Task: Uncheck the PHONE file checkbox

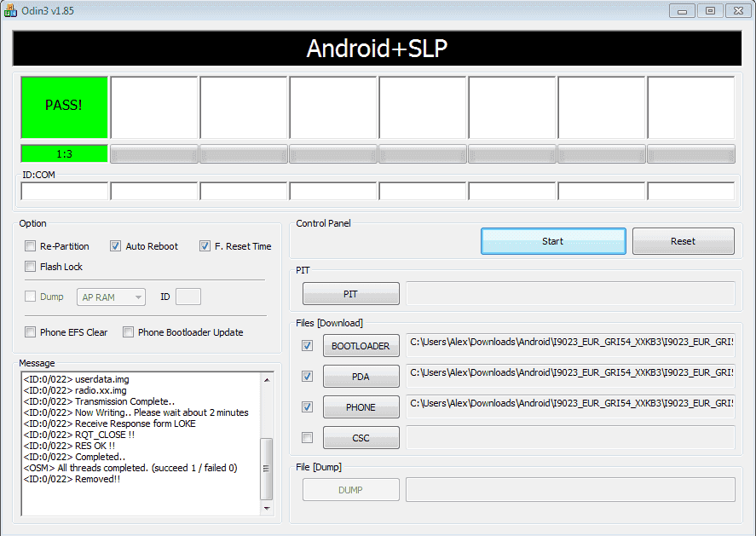Action: point(307,407)
